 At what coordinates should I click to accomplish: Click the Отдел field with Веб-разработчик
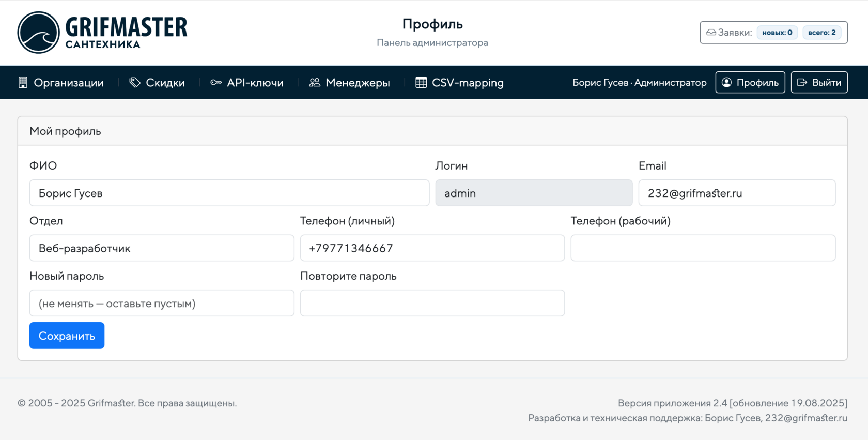pos(162,248)
